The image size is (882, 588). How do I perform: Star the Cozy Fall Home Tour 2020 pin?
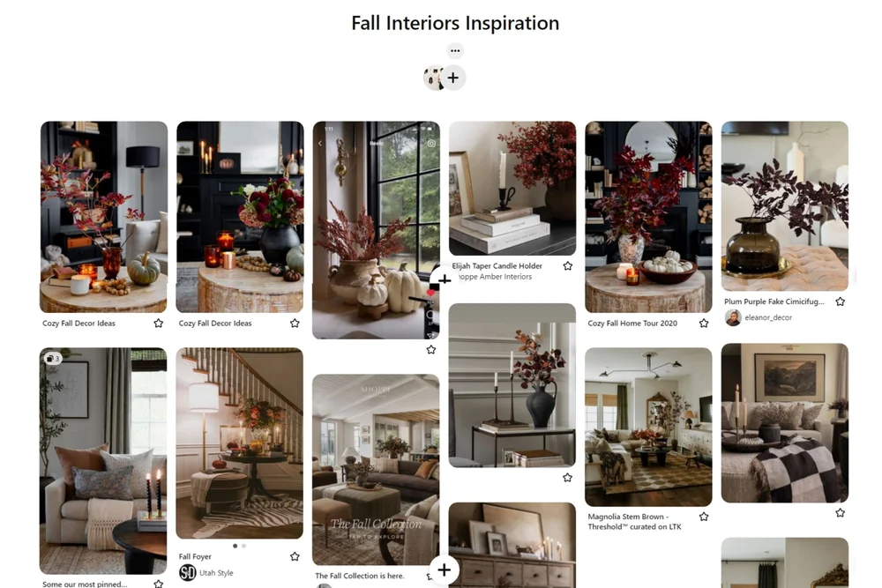click(704, 324)
